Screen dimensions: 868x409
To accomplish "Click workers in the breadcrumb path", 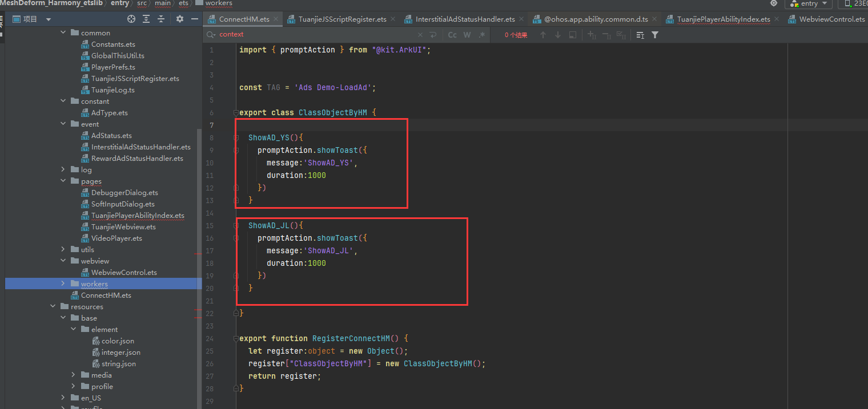I will click(219, 3).
